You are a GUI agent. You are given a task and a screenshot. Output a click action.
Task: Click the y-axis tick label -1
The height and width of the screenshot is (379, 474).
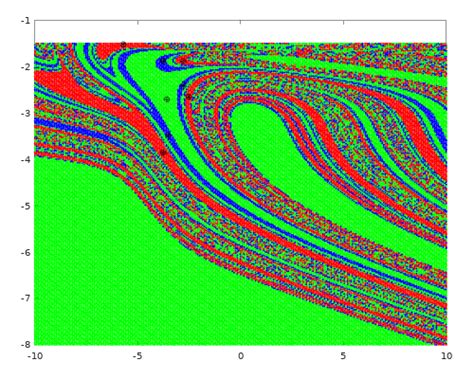point(25,21)
